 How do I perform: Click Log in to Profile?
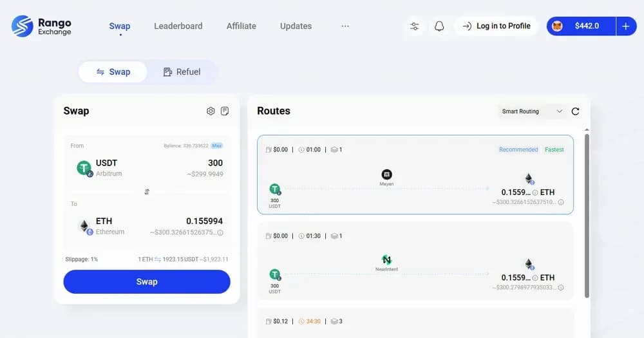click(496, 26)
